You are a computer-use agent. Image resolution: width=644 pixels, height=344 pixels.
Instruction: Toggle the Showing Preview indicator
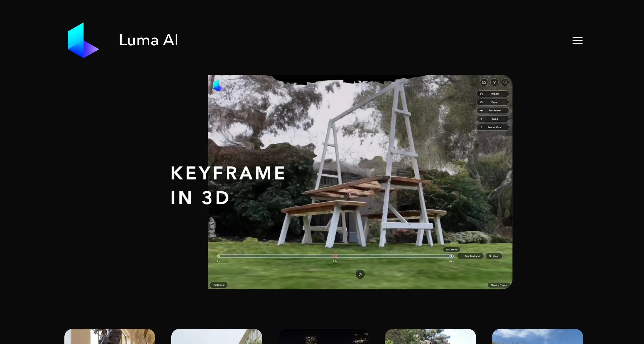click(x=499, y=285)
